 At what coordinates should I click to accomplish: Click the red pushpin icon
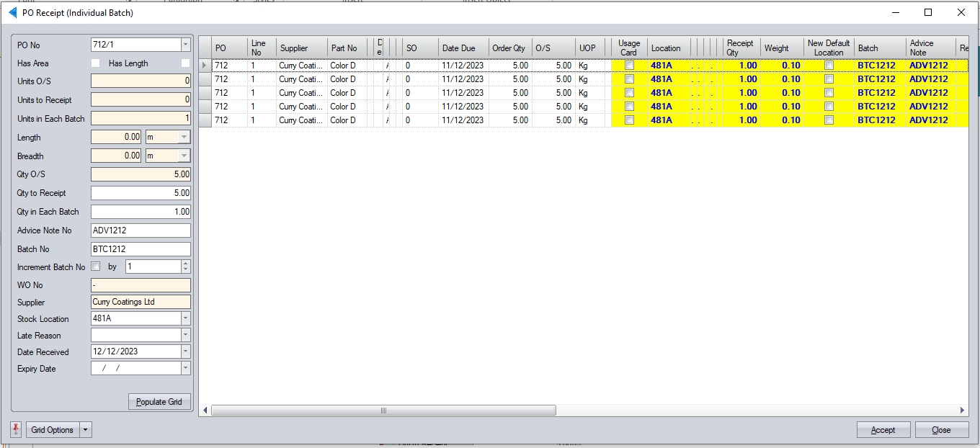pyautogui.click(x=16, y=430)
